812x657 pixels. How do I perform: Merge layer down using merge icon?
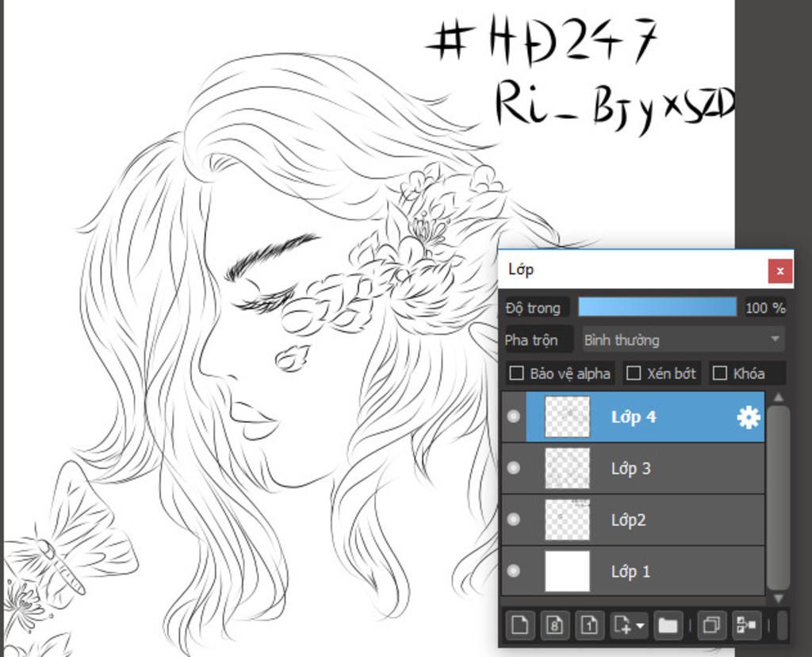pyautogui.click(x=745, y=625)
